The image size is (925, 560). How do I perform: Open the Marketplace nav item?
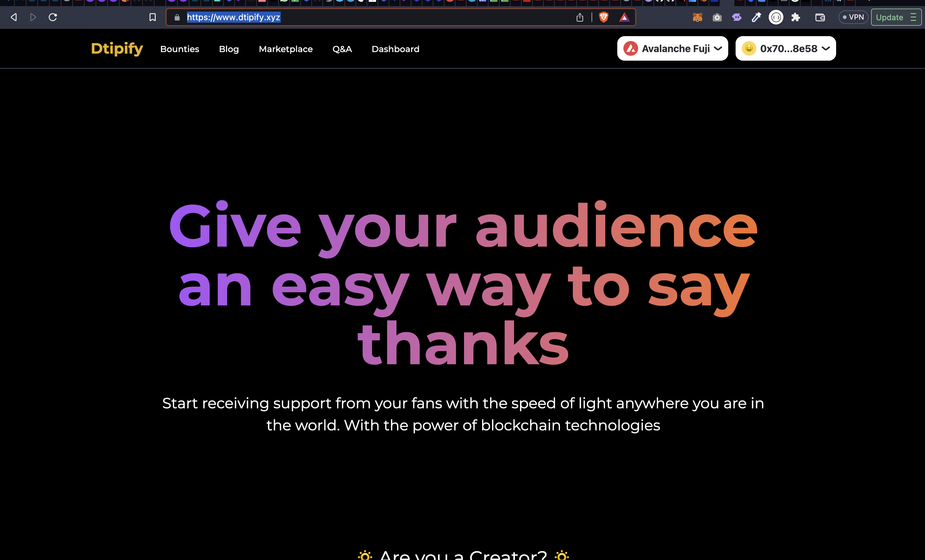pyautogui.click(x=285, y=49)
